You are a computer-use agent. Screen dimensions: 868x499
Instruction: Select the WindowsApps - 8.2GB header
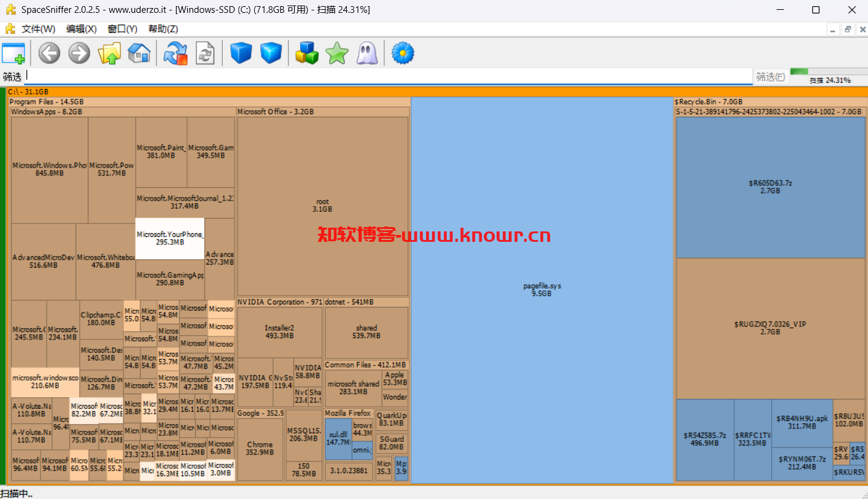(x=123, y=112)
